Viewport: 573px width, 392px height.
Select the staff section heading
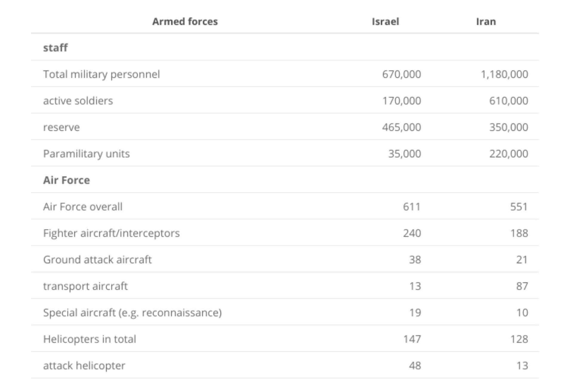coord(56,48)
